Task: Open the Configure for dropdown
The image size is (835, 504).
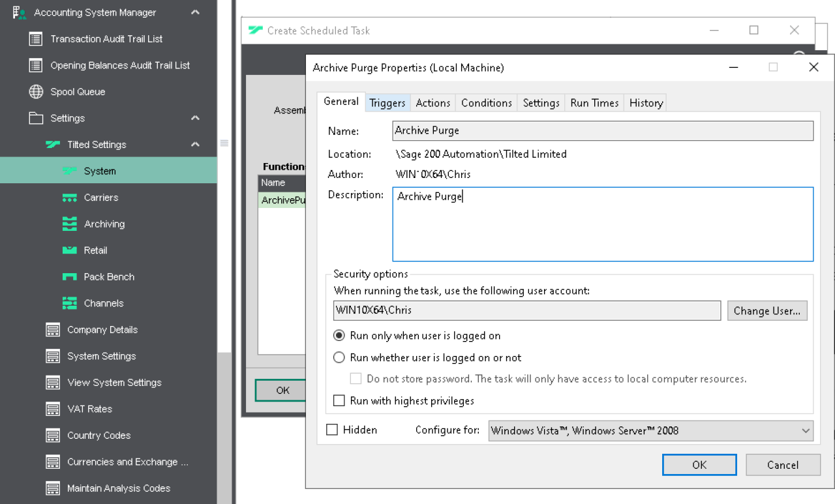Action: click(651, 430)
